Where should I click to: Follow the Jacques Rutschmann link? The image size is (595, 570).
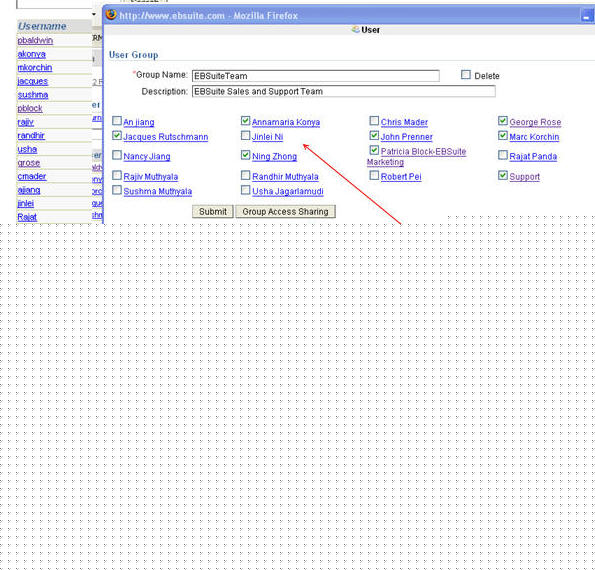click(166, 137)
